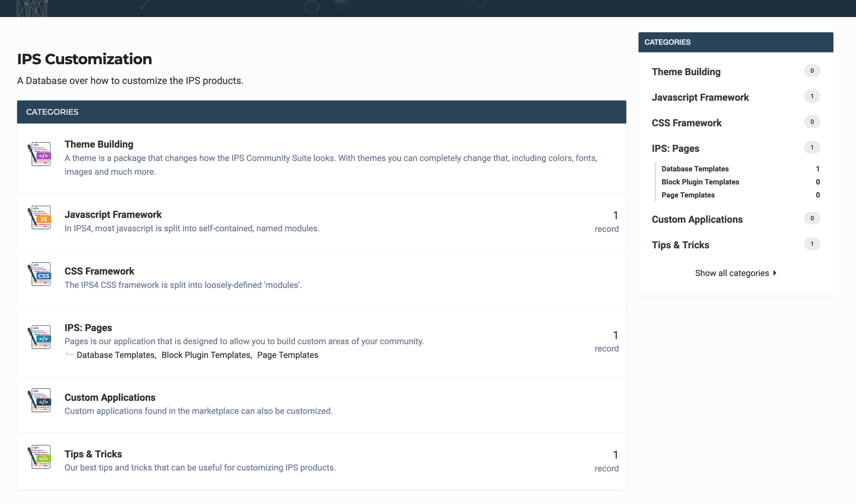856x504 pixels.
Task: Click the IPS: Pages category icon
Action: (40, 337)
